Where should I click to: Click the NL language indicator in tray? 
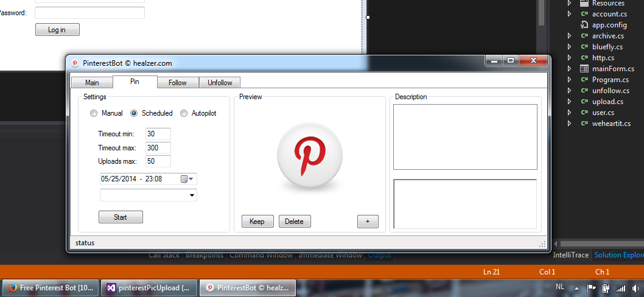click(x=560, y=286)
